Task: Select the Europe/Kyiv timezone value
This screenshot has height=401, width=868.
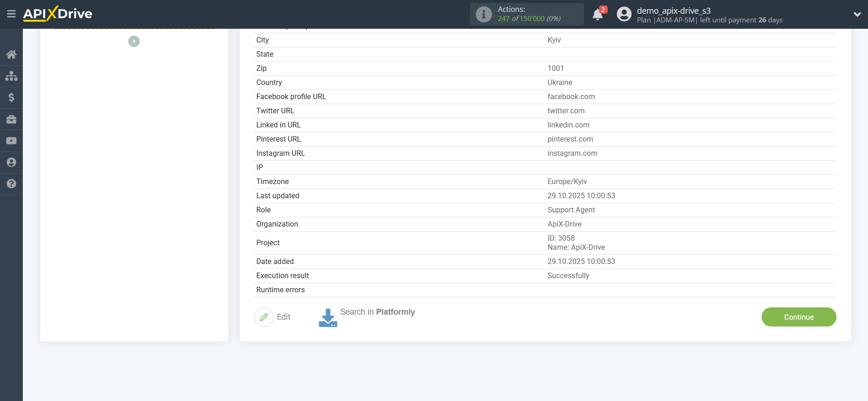Action: pyautogui.click(x=567, y=182)
